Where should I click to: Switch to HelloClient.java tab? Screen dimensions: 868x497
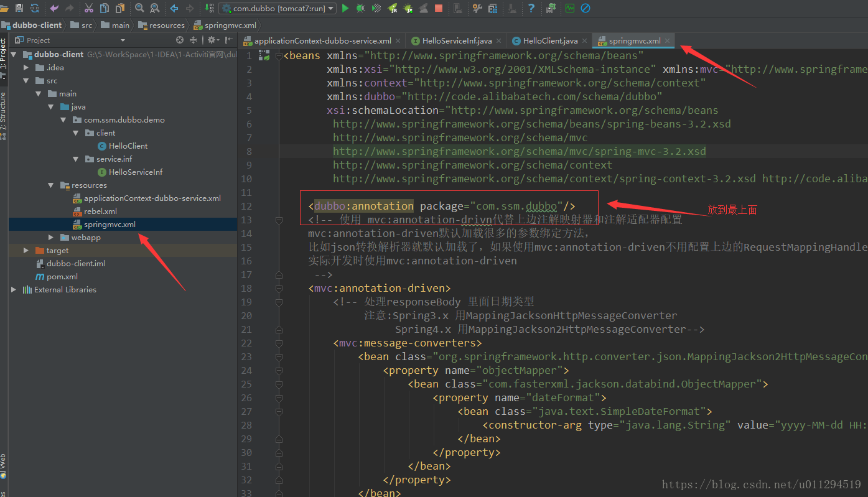[549, 40]
